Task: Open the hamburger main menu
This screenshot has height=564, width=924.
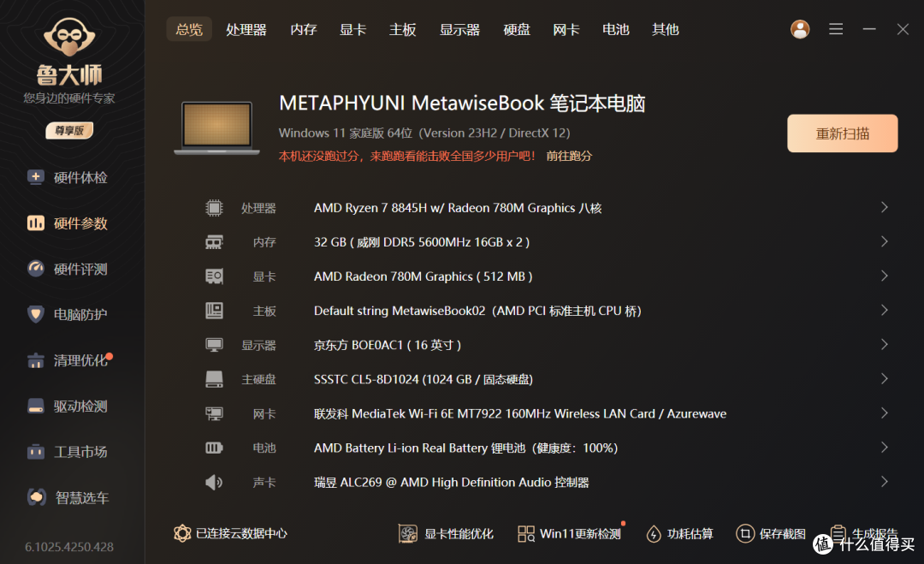Action: pyautogui.click(x=836, y=29)
